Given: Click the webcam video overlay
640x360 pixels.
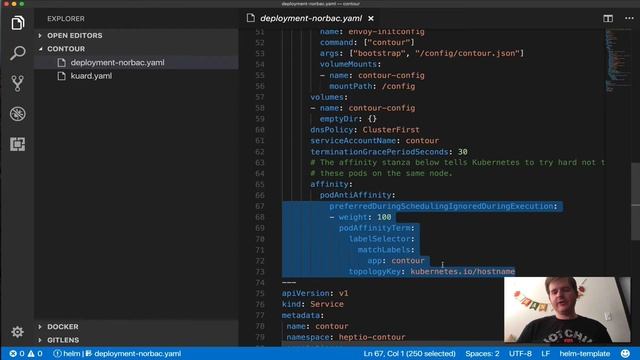Looking at the screenshot, I should point(567,310).
